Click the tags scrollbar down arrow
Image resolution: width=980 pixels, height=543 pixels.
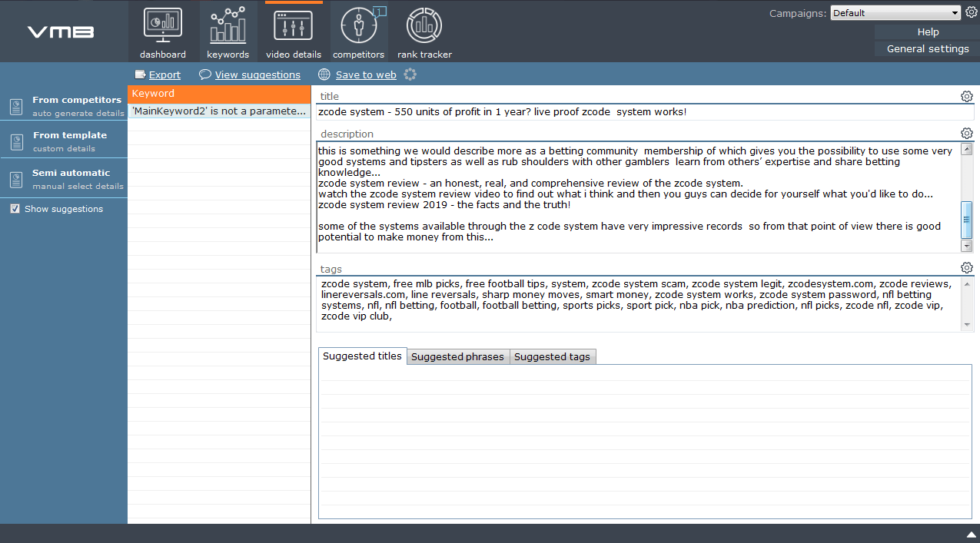(x=967, y=325)
